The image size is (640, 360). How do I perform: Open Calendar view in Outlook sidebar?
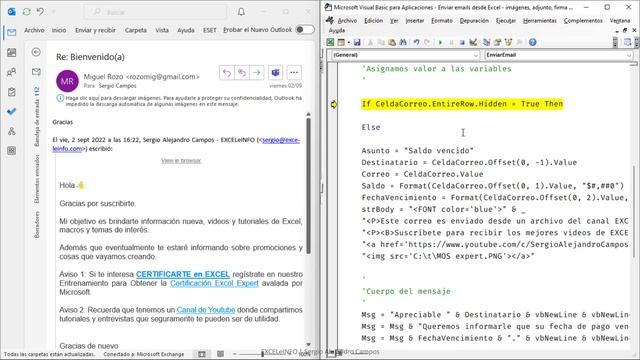11,52
